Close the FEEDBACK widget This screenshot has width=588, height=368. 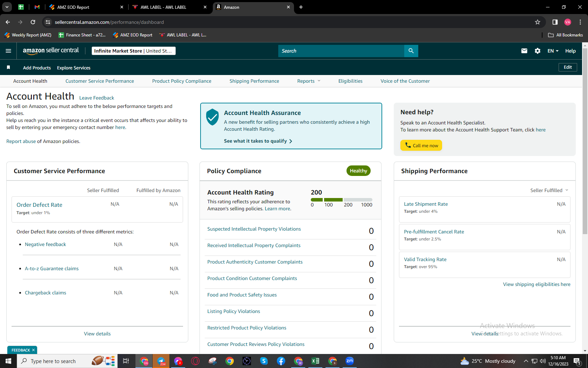coord(33,350)
